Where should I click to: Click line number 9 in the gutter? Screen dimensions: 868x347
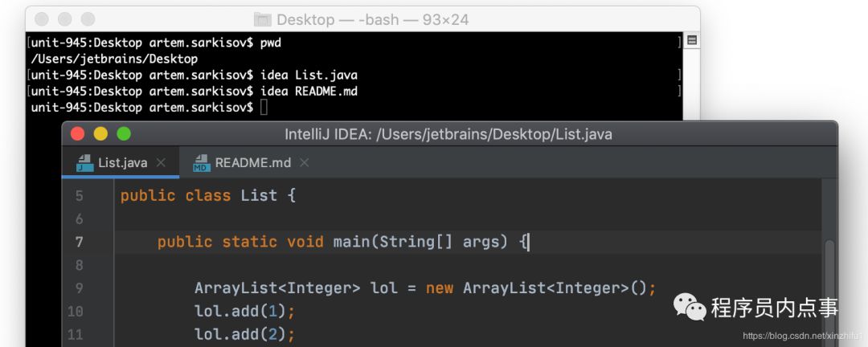(x=79, y=288)
